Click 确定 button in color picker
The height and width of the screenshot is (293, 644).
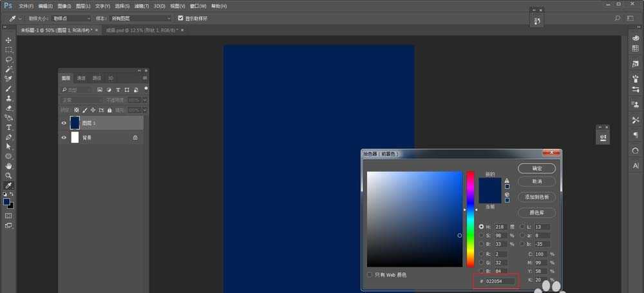(x=536, y=168)
